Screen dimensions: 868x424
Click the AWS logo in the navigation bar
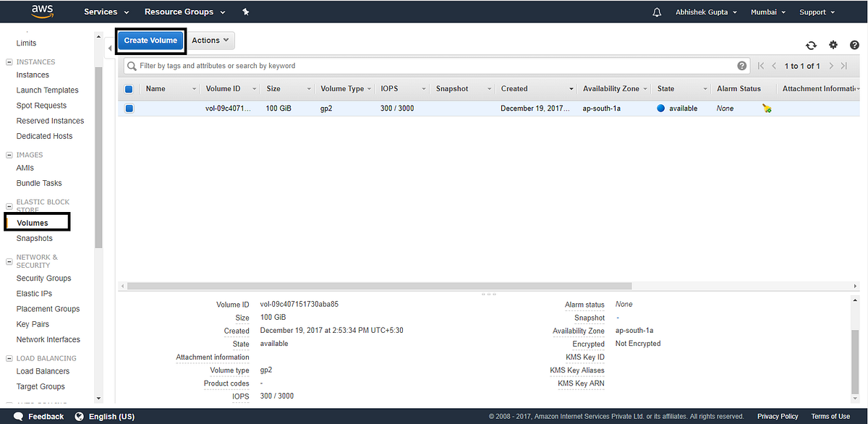click(x=42, y=12)
